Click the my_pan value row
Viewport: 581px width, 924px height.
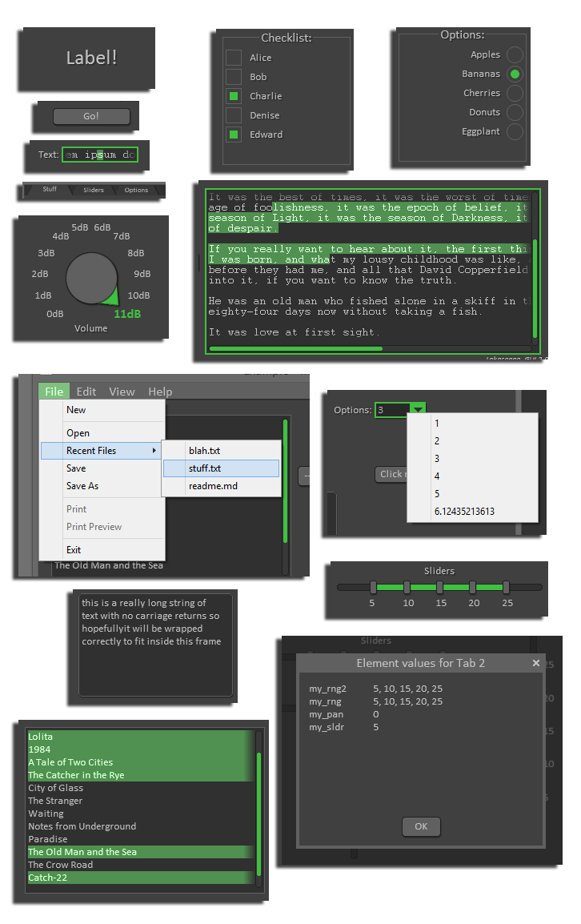[345, 714]
